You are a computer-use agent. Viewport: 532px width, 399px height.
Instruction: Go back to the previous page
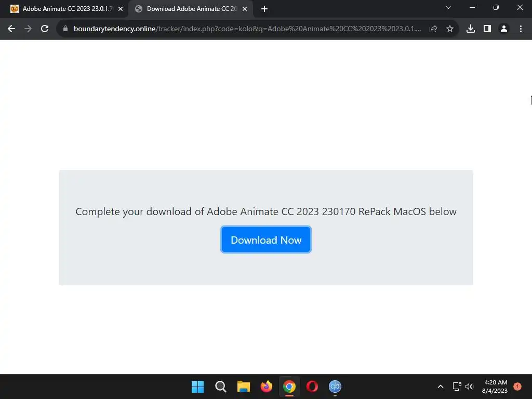tap(11, 29)
